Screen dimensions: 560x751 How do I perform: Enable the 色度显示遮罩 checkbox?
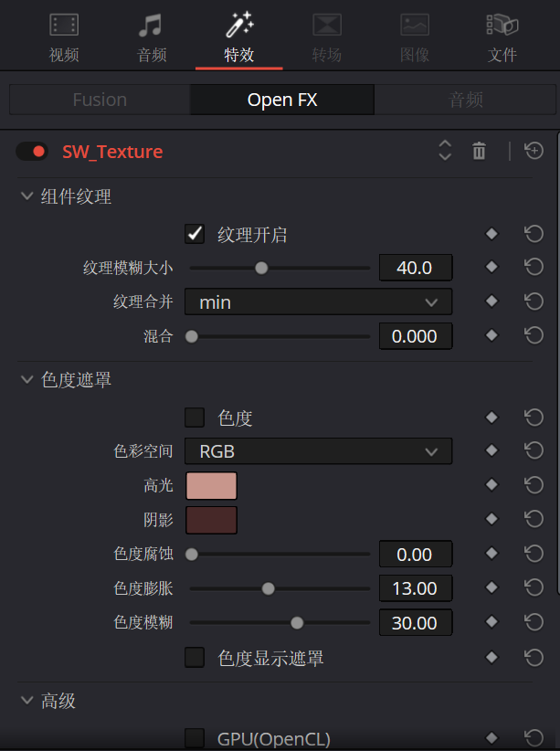[195, 658]
